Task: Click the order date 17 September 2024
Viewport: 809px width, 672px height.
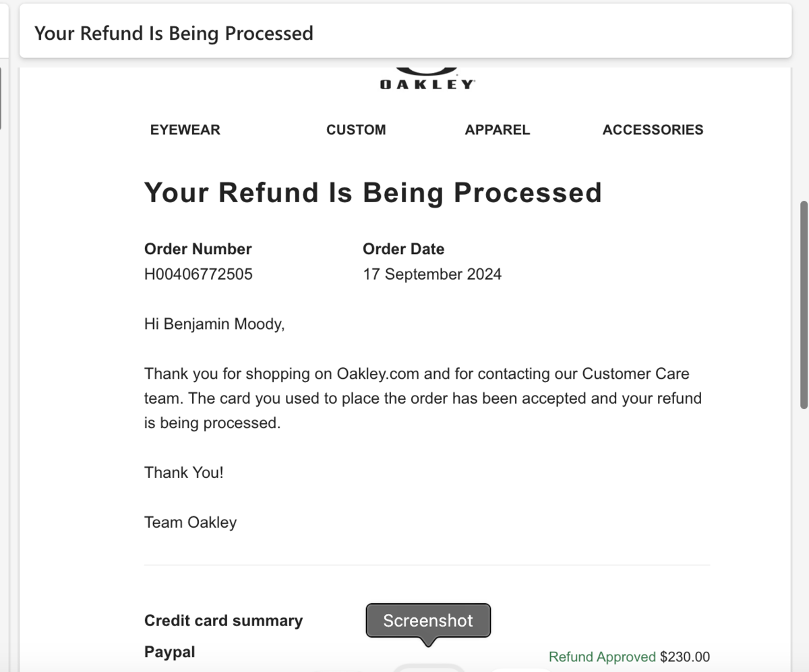Action: (431, 274)
